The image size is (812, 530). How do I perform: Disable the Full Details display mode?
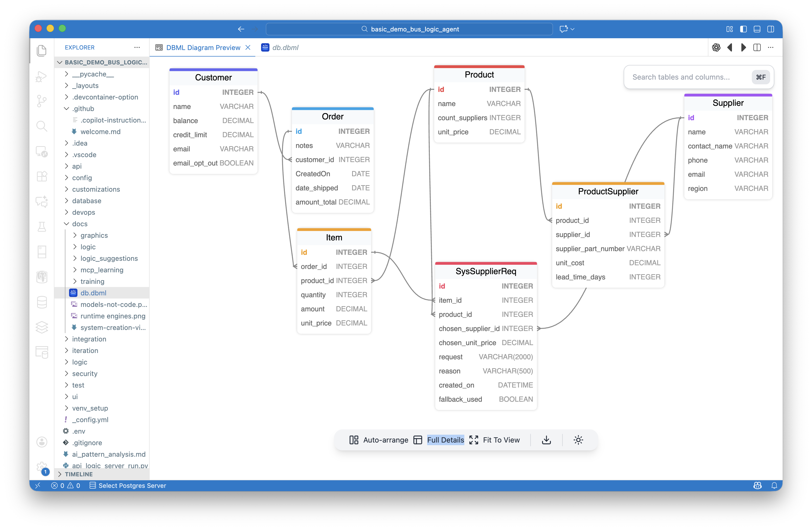click(x=445, y=440)
